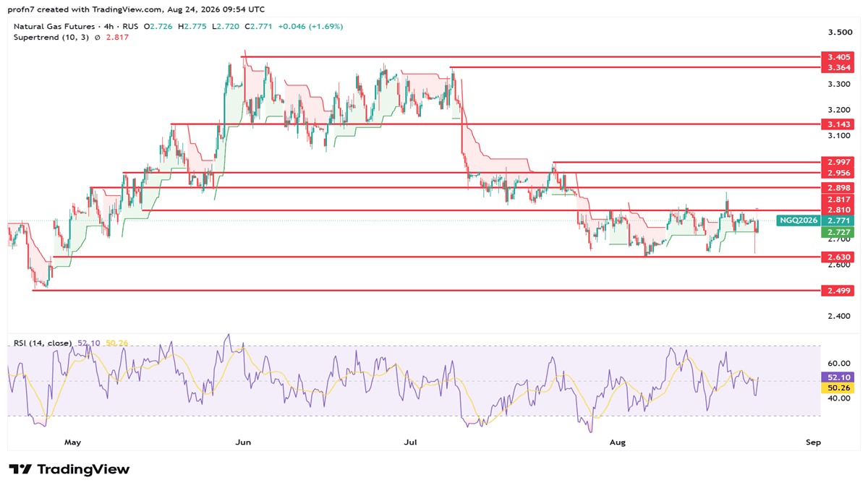Click the 2.997 red price label

pyautogui.click(x=838, y=162)
